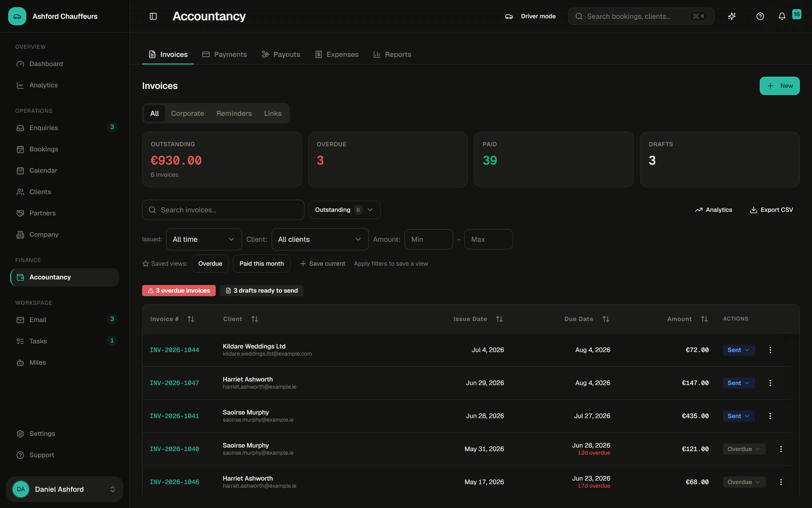The image size is (812, 508).
Task: Open Company in the sidebar
Action: pos(64,234)
